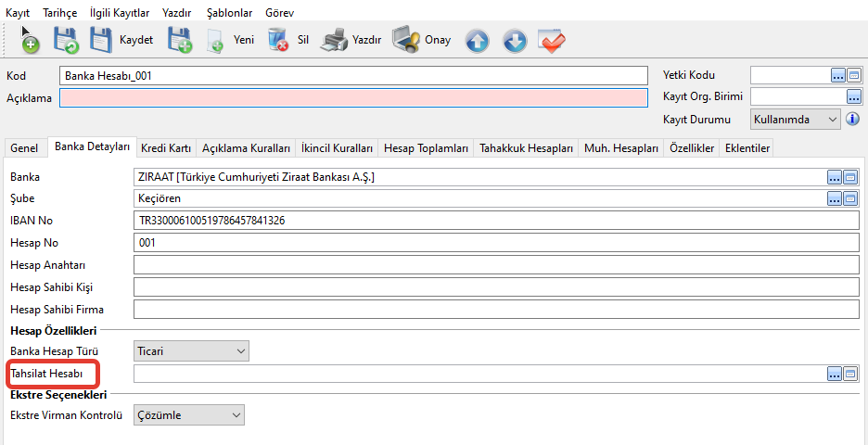The height and width of the screenshot is (445, 868).
Task: Click the Yeni new record icon
Action: coord(216,40)
